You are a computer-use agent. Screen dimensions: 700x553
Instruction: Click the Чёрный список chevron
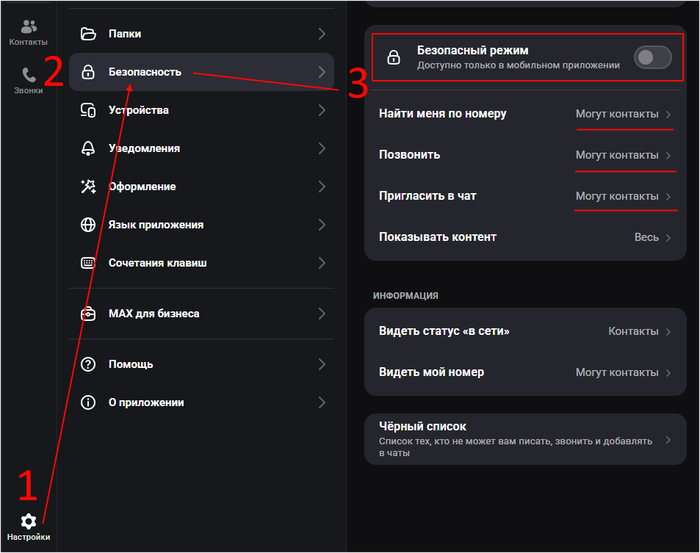coord(668,440)
